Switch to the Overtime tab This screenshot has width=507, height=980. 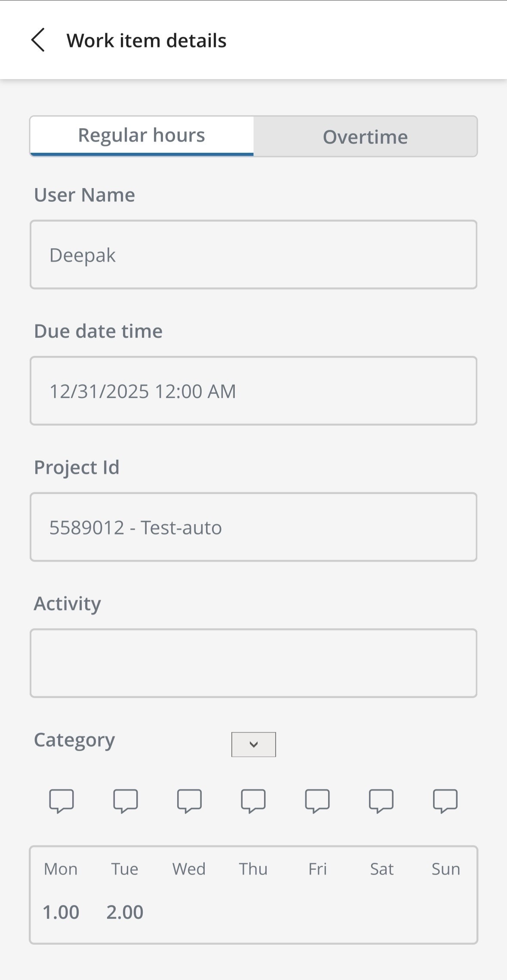pos(365,136)
